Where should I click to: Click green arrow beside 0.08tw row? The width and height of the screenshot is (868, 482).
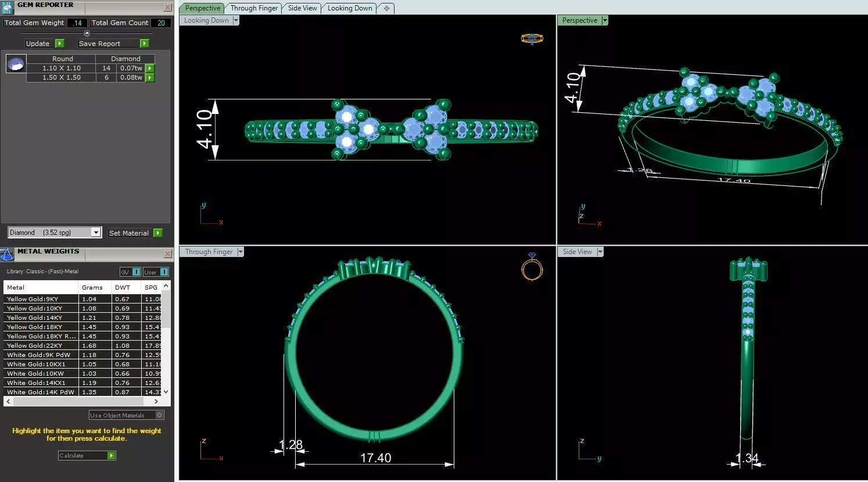[150, 77]
